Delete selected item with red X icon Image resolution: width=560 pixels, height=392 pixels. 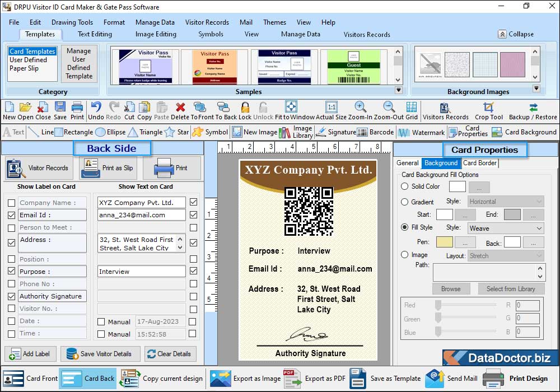tap(180, 107)
